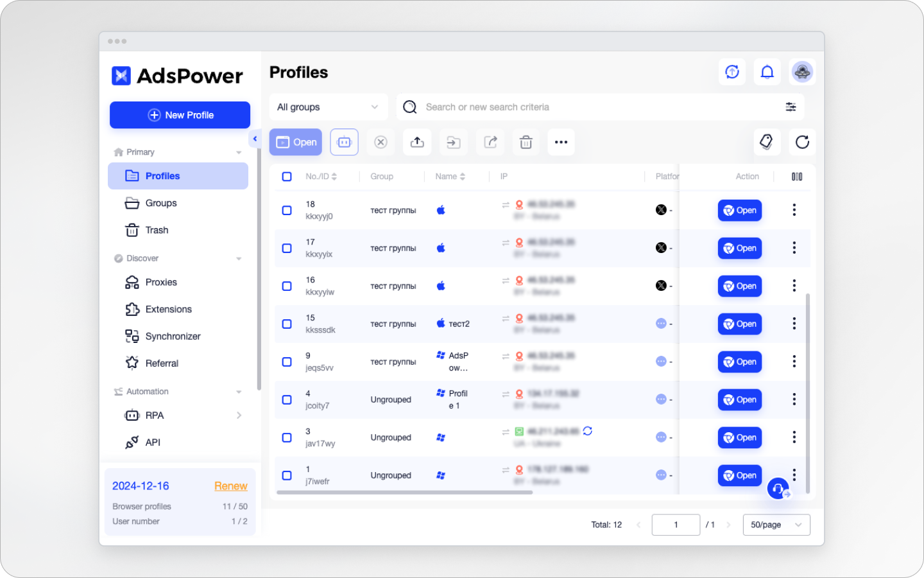Select the checkbox for profile 18 kkxyyj0
924x578 pixels.
(x=287, y=210)
